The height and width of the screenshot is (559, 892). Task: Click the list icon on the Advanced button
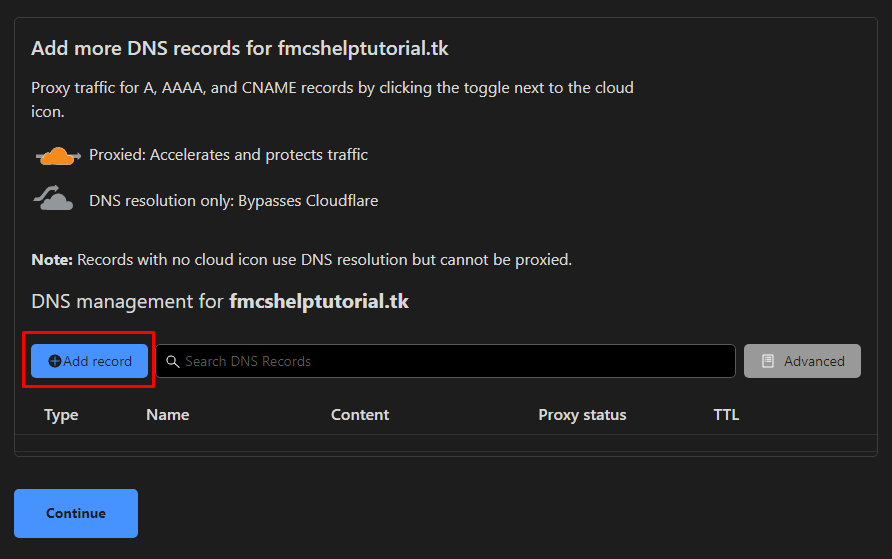tap(768, 361)
